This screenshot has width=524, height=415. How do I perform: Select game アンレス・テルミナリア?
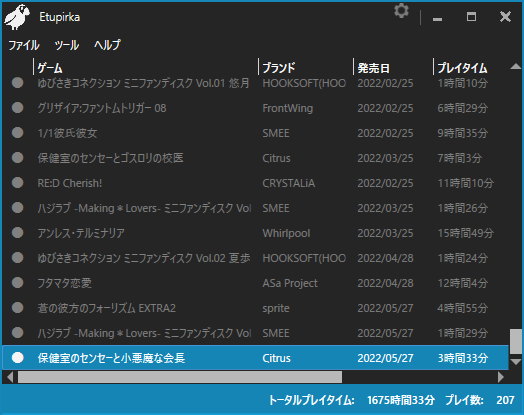point(81,233)
